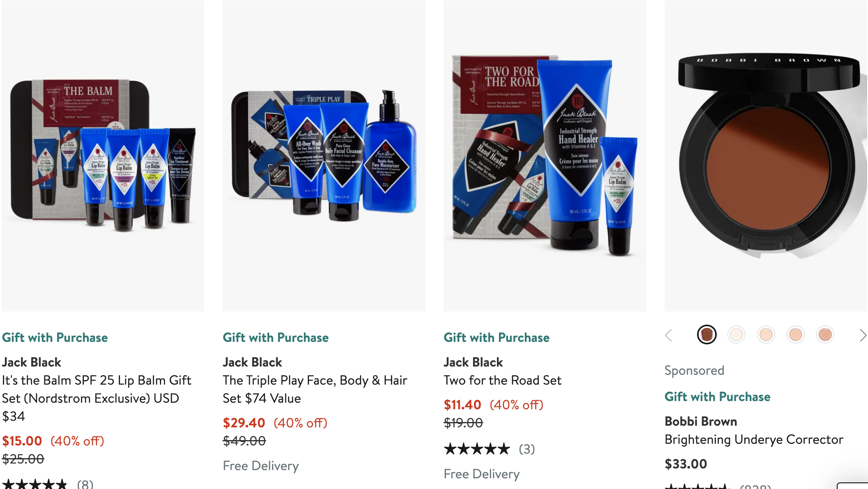View Gift with Purchase under Triple Play set
868x489 pixels.
click(275, 337)
